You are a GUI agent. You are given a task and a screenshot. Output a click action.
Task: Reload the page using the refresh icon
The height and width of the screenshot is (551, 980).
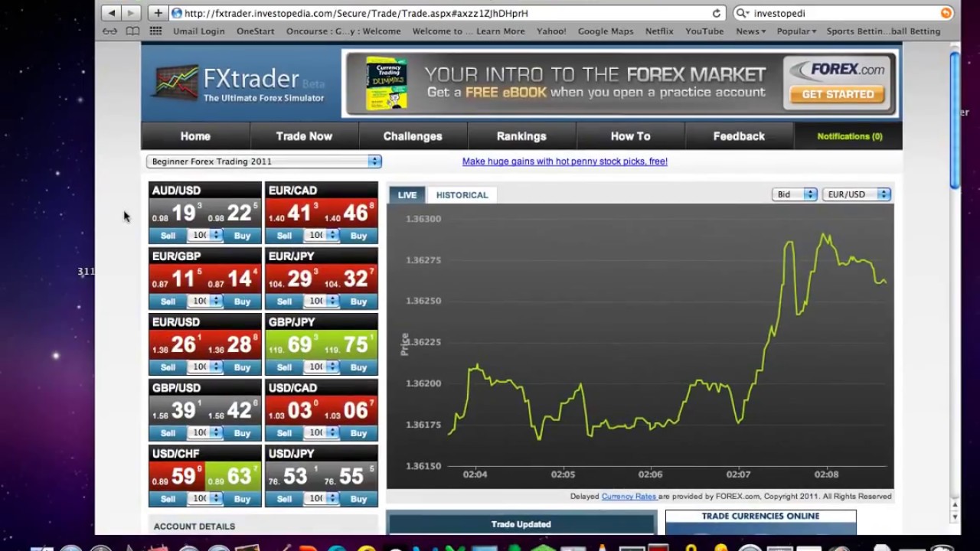pyautogui.click(x=717, y=13)
